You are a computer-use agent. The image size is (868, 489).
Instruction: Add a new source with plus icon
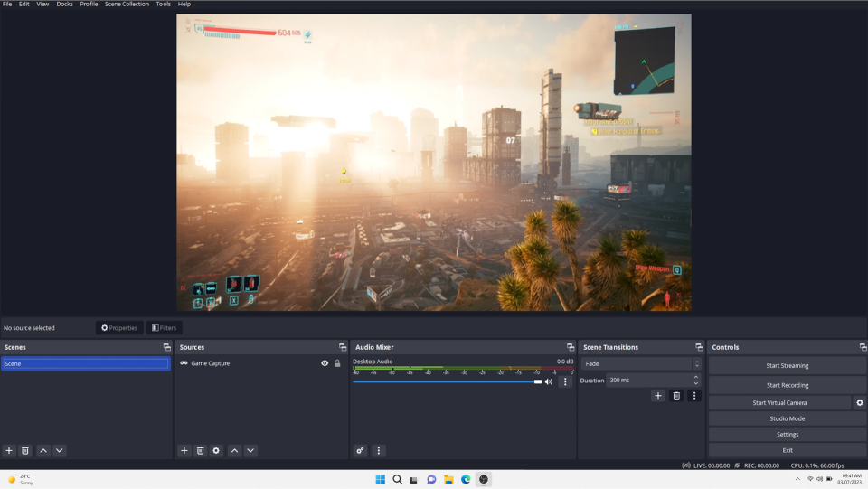click(x=184, y=450)
